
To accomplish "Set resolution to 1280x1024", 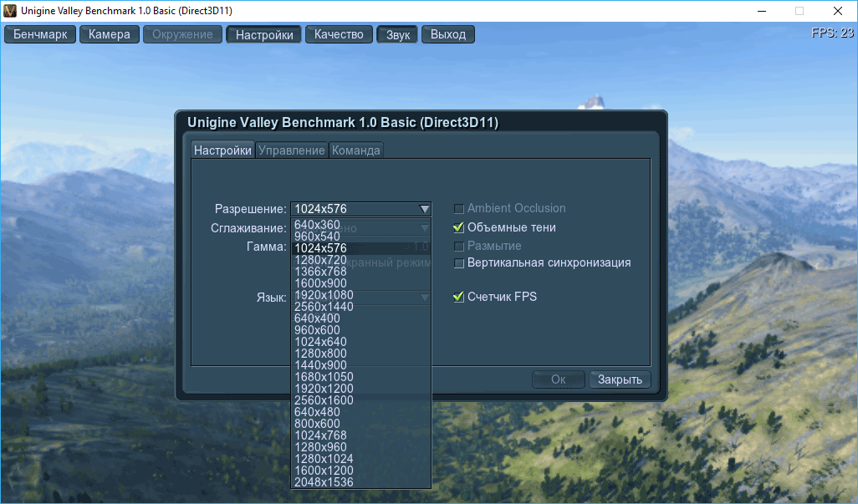I will [x=361, y=459].
